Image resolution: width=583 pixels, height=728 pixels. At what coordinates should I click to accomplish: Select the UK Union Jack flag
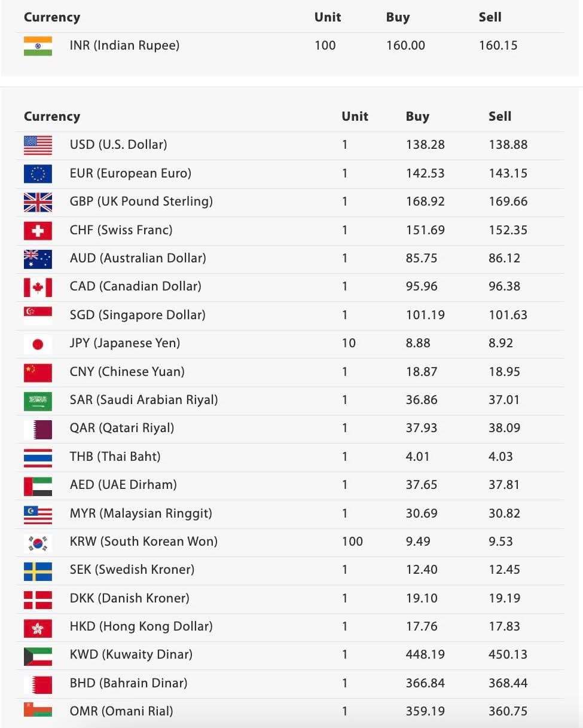point(38,202)
